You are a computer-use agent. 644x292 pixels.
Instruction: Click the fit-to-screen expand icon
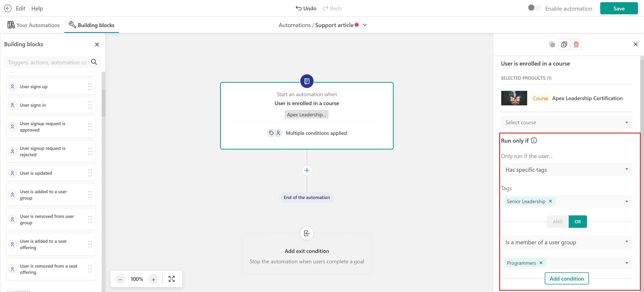point(172,279)
